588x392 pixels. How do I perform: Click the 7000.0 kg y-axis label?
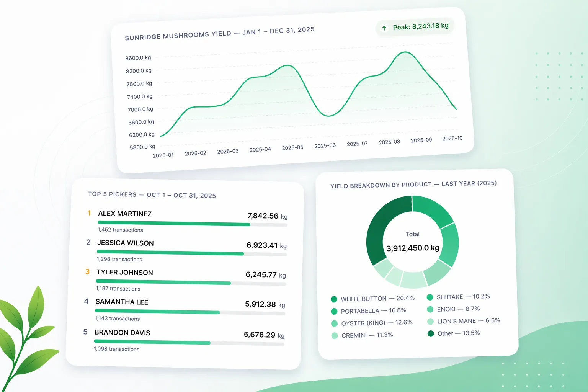tap(140, 109)
